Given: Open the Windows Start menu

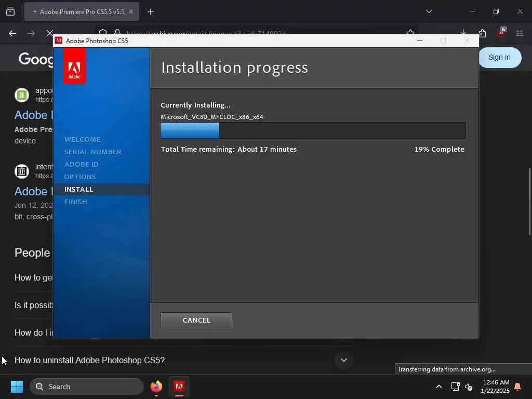Looking at the screenshot, I should tap(17, 387).
